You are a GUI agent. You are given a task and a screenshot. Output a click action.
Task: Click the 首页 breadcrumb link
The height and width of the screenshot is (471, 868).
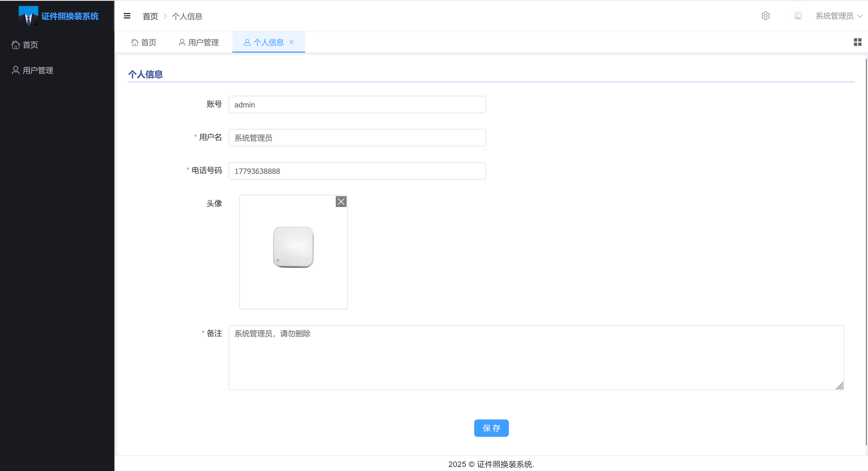click(x=150, y=16)
